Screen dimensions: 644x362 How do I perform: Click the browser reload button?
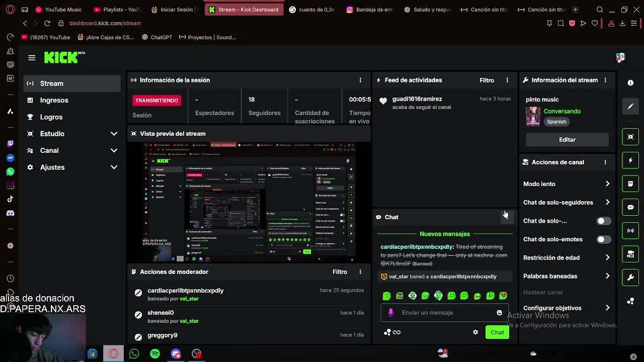click(47, 23)
